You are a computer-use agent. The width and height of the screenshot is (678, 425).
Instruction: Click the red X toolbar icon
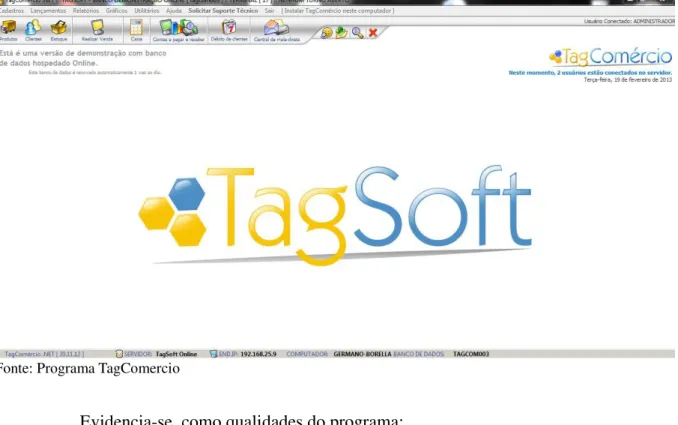[373, 32]
